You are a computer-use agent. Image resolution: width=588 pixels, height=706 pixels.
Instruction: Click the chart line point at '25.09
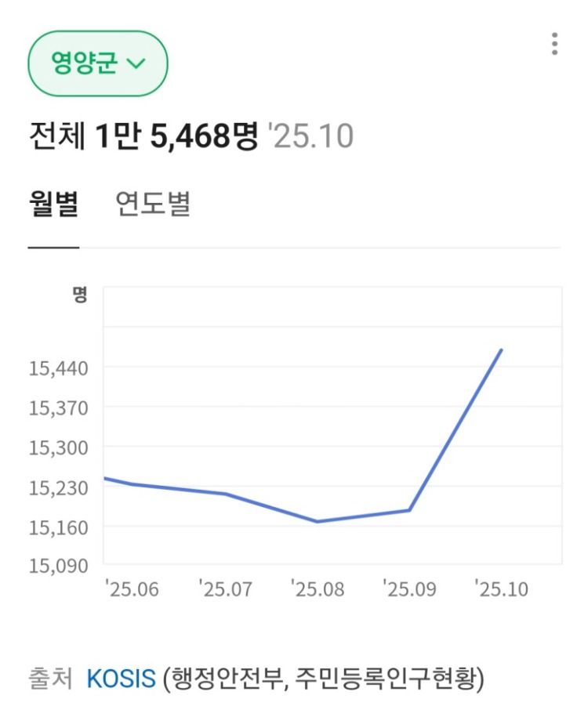coord(409,510)
